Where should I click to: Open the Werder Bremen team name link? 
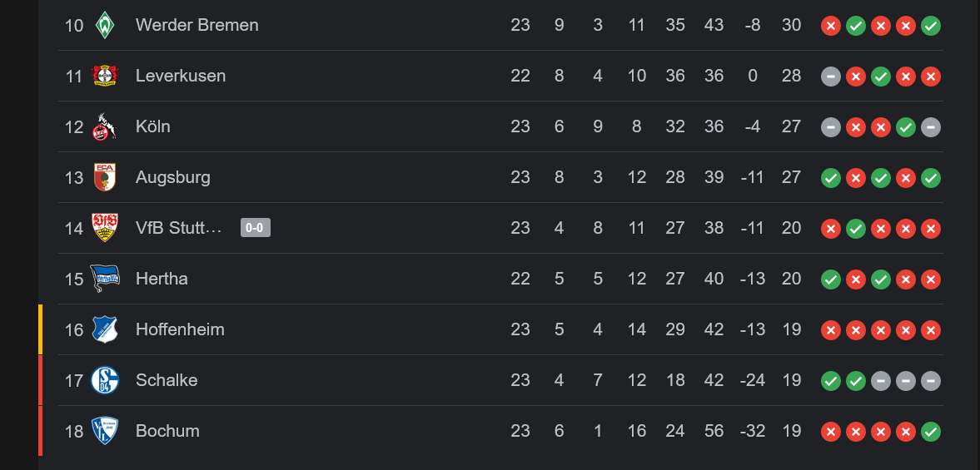point(196,26)
